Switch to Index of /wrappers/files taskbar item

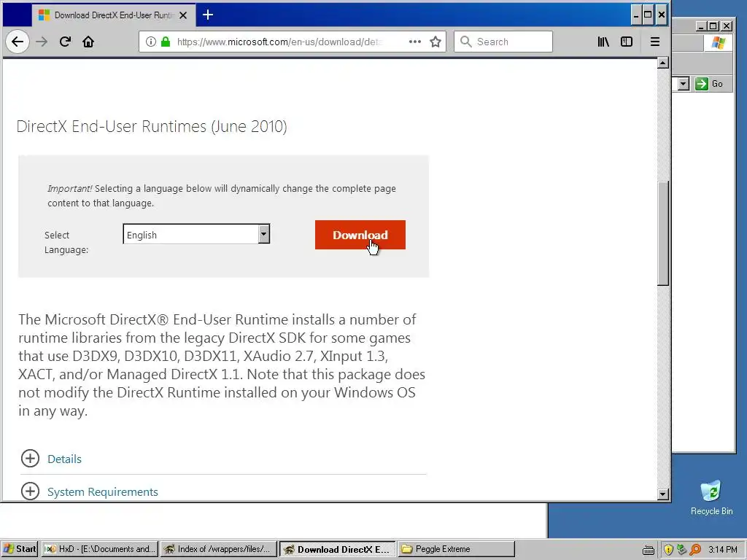point(218,549)
